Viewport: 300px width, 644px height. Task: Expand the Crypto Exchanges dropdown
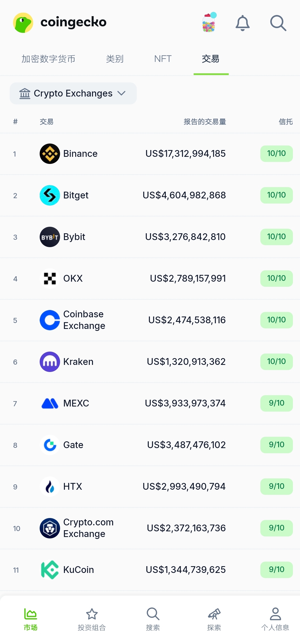(x=73, y=93)
